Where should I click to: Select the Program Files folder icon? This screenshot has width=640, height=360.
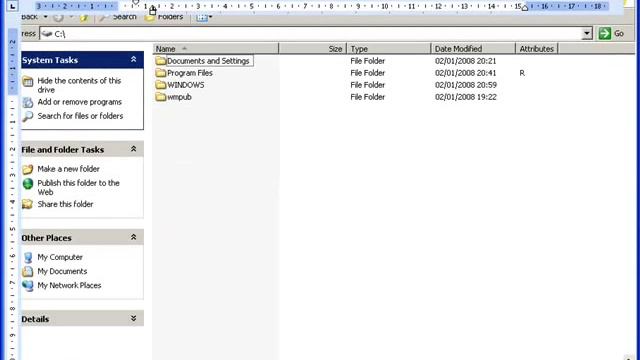[160, 73]
